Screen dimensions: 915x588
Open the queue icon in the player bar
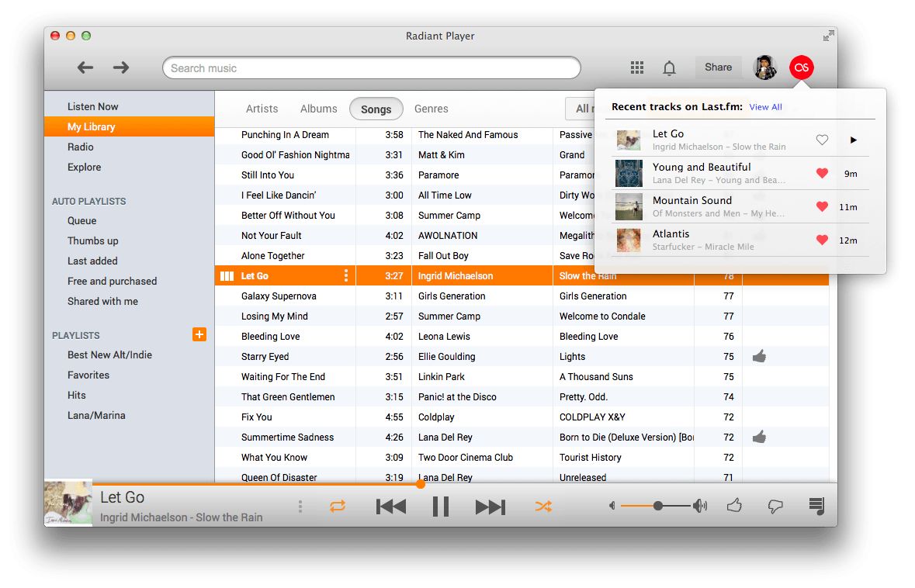pyautogui.click(x=816, y=506)
